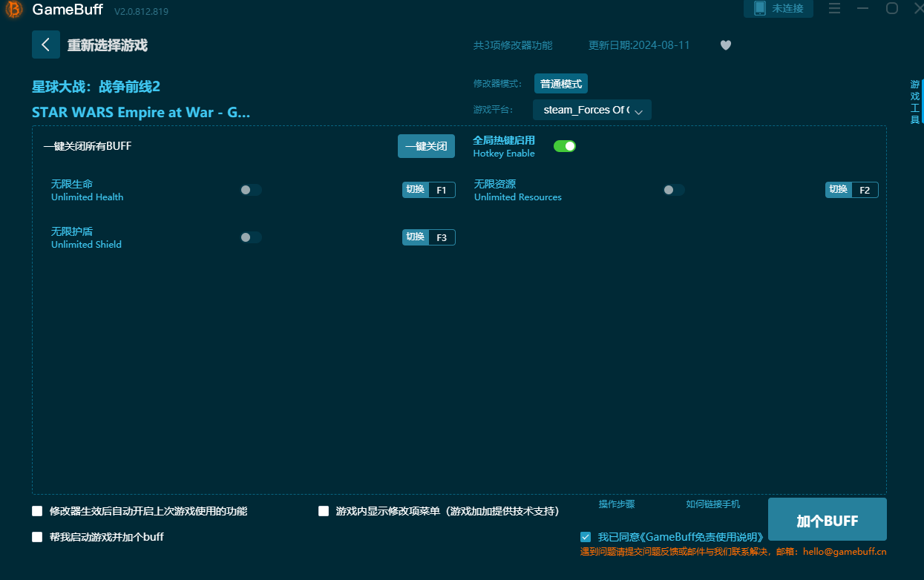Disable the global Hotkey Enable switch
The height and width of the screenshot is (580, 924).
tap(565, 146)
